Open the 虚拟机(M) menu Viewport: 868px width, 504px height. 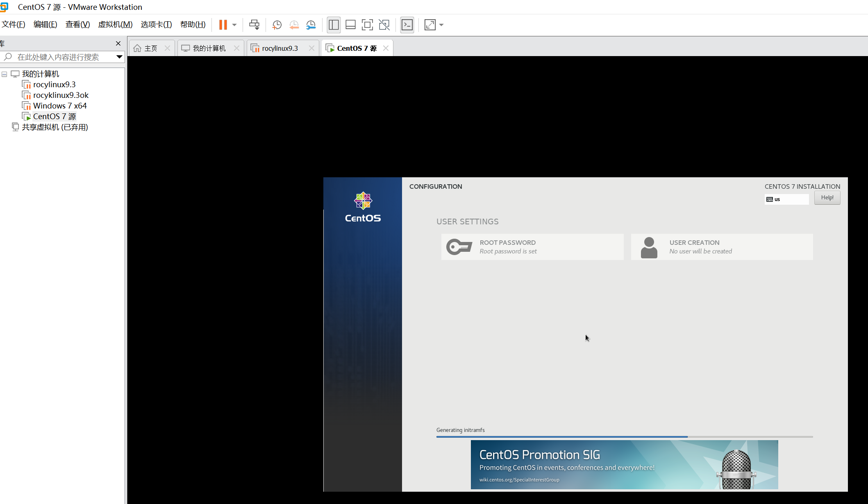(115, 25)
